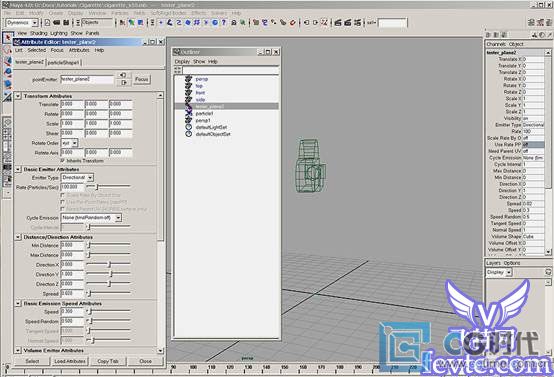Click the output connections arrow icon in status line
The height and width of the screenshot is (377, 554).
pyautogui.click(x=315, y=23)
